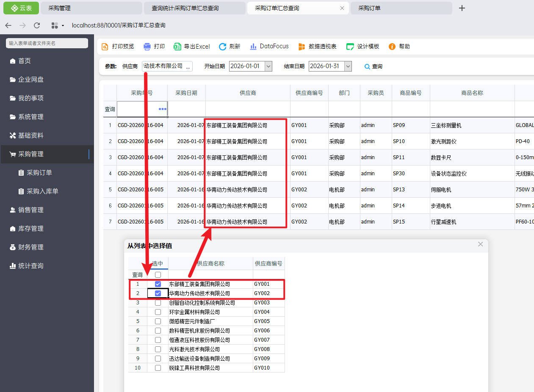Reload the page with the refresh icon

point(37,25)
